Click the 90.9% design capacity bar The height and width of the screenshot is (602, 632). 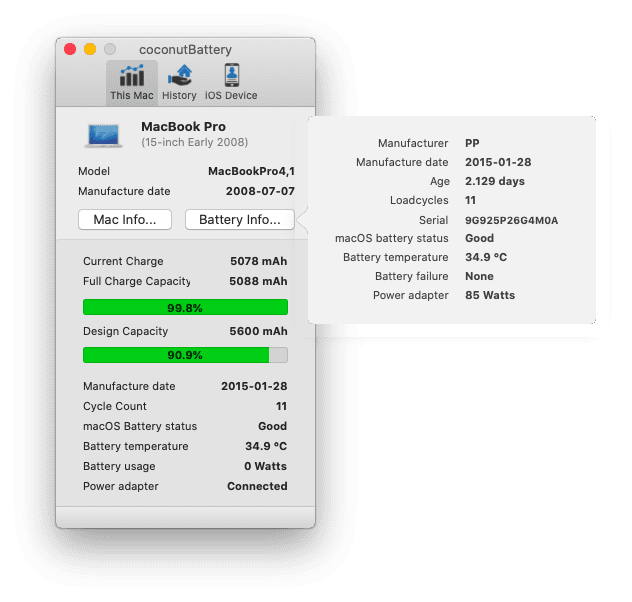pos(185,355)
